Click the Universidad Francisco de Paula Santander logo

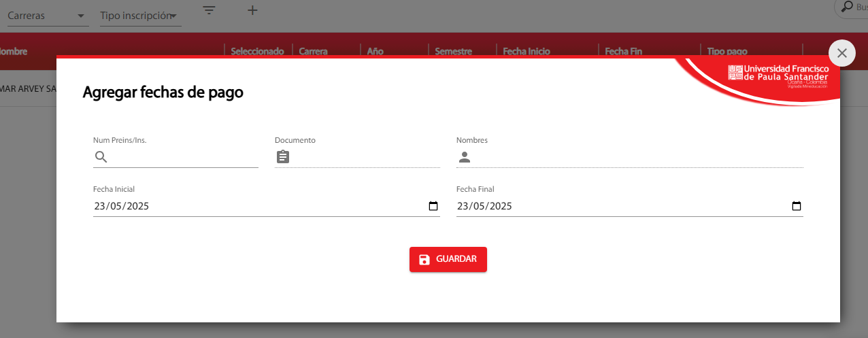pos(778,76)
